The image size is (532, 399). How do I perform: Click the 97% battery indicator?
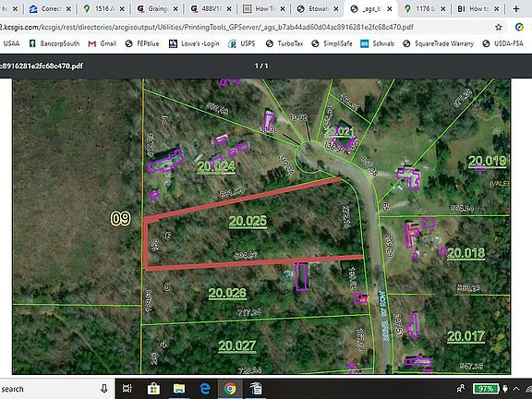[x=486, y=389]
